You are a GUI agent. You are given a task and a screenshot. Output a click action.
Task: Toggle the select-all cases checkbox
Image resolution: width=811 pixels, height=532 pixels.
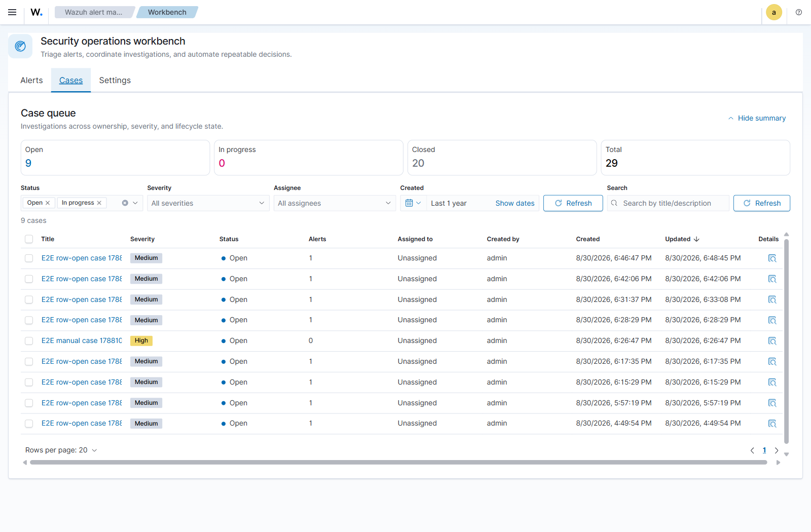(29, 239)
